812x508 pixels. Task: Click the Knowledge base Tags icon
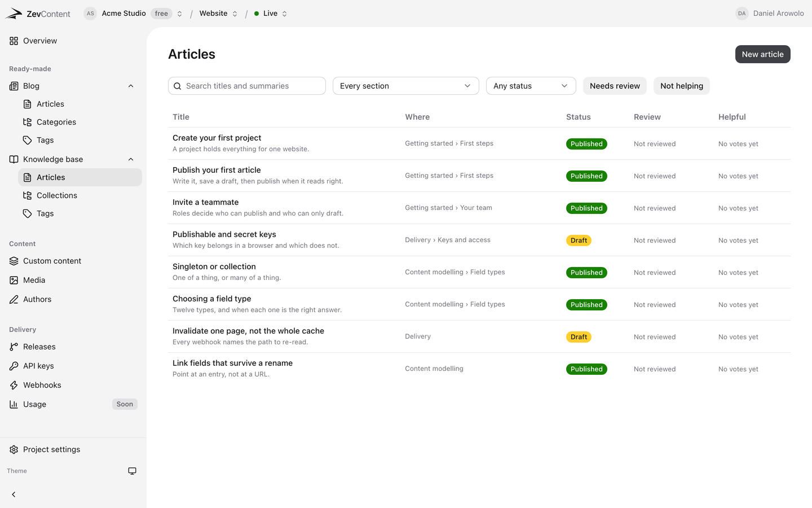pos(27,213)
